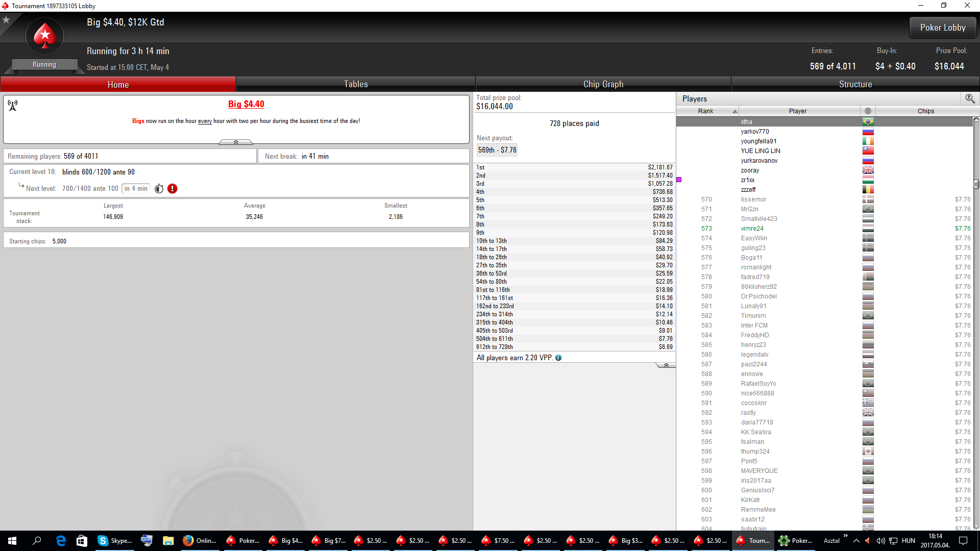
Task: Open taskbar search
Action: pyautogui.click(x=37, y=541)
